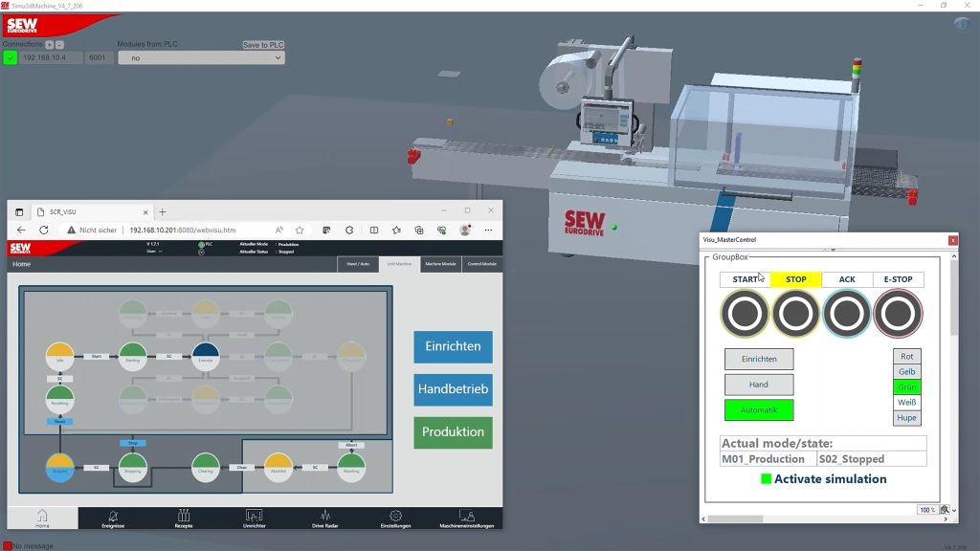980x551 pixels.
Task: Toggle the Grün light indicator
Action: [x=906, y=387]
